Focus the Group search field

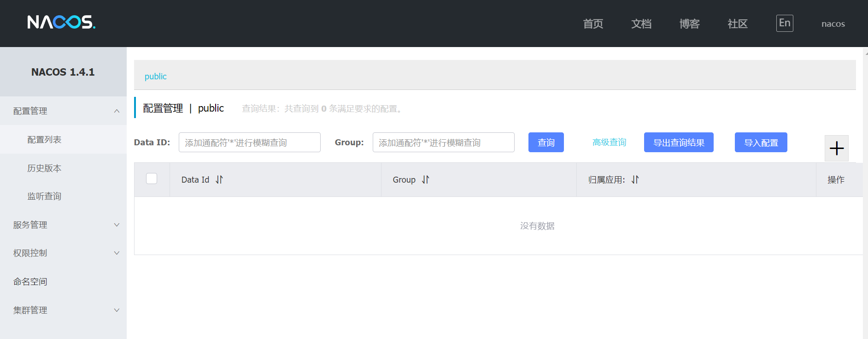click(x=444, y=142)
